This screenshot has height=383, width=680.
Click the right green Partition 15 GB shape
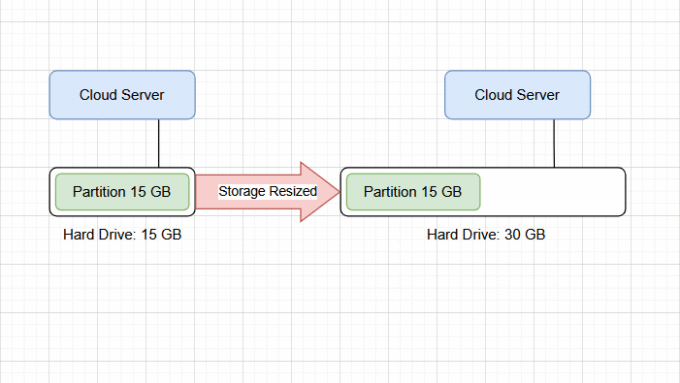[x=413, y=192]
